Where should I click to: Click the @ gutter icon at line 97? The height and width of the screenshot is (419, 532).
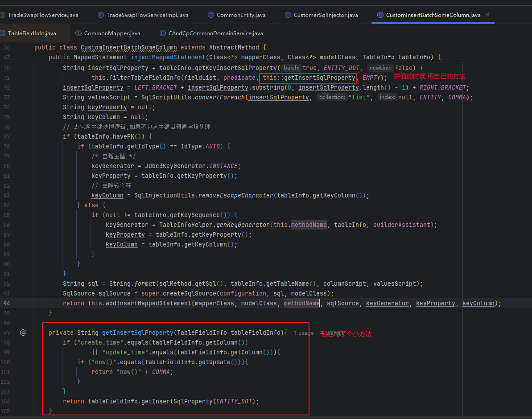click(23, 333)
